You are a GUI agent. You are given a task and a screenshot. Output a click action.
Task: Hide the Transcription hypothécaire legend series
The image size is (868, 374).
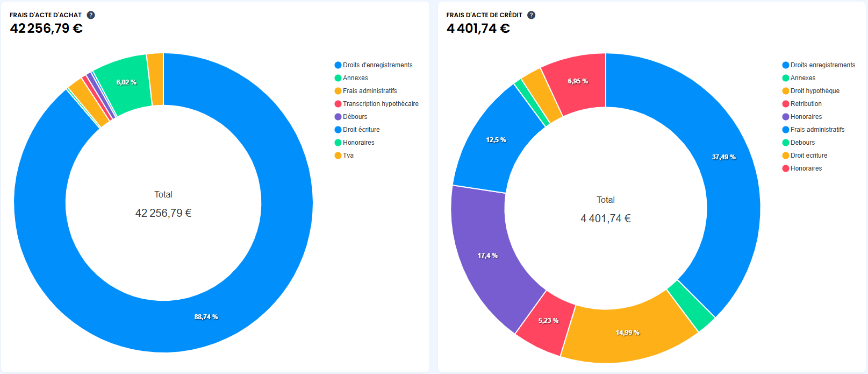point(380,104)
